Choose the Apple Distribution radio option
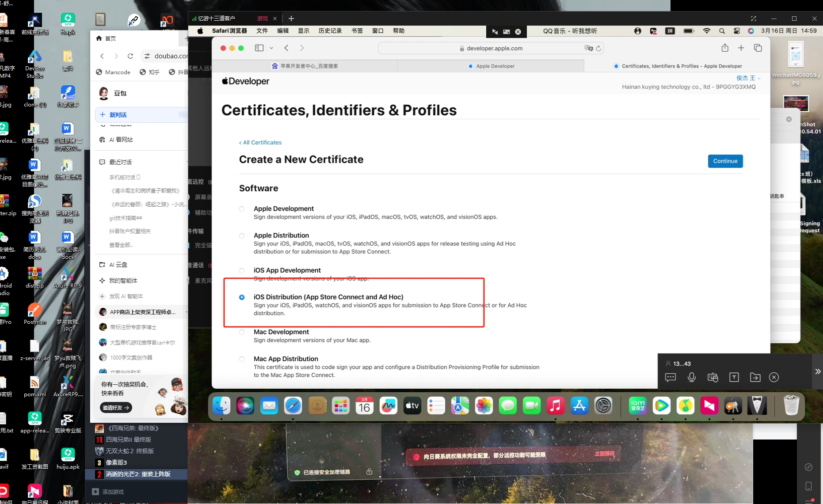The image size is (823, 504). (x=242, y=236)
